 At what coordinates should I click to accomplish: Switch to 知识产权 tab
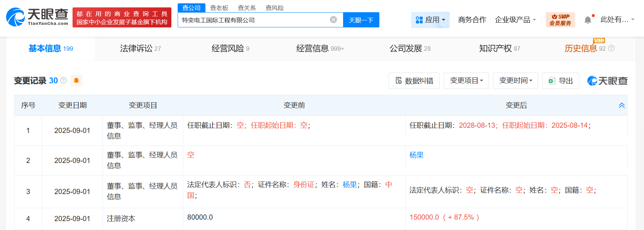[499, 49]
